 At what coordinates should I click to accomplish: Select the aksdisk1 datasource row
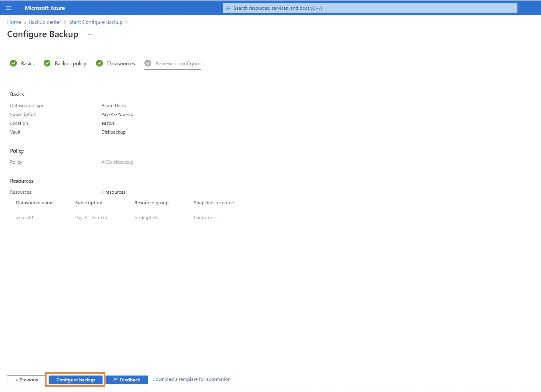(x=25, y=217)
